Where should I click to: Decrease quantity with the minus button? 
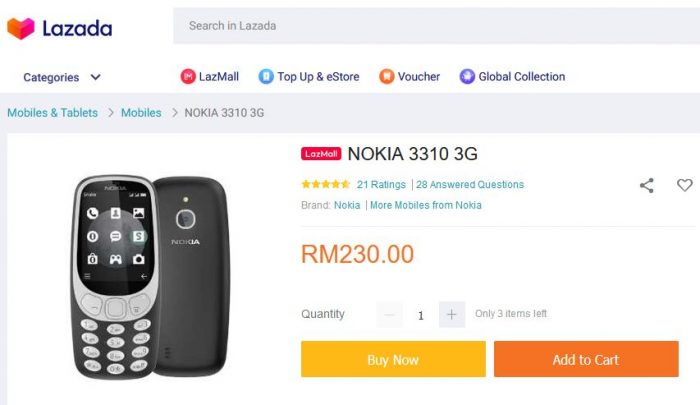point(390,314)
